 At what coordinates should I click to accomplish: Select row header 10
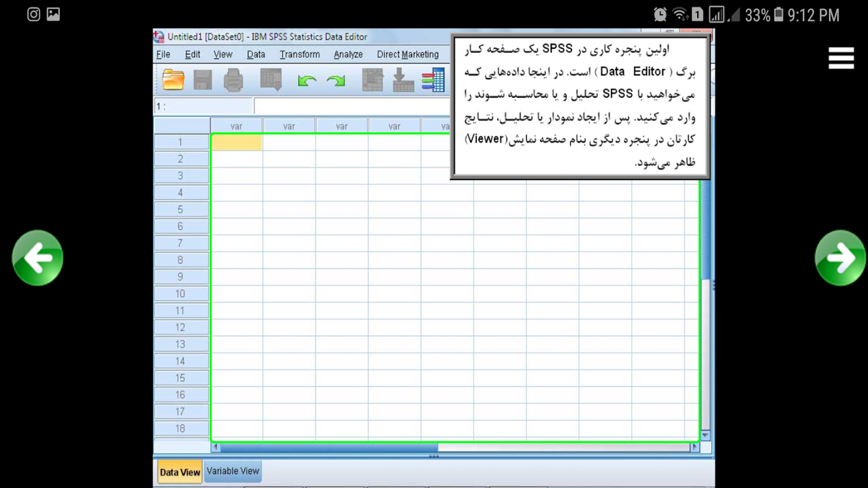pos(181,294)
